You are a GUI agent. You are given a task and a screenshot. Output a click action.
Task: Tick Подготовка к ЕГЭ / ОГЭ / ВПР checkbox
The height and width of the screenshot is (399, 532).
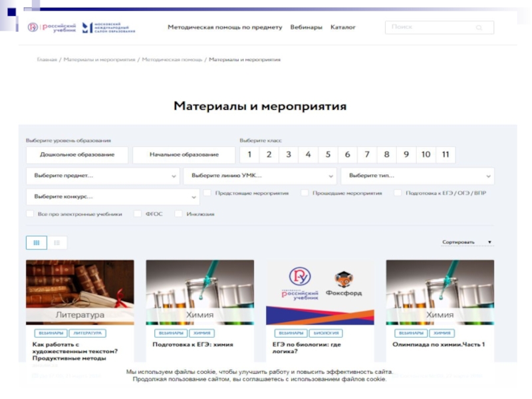[398, 193]
